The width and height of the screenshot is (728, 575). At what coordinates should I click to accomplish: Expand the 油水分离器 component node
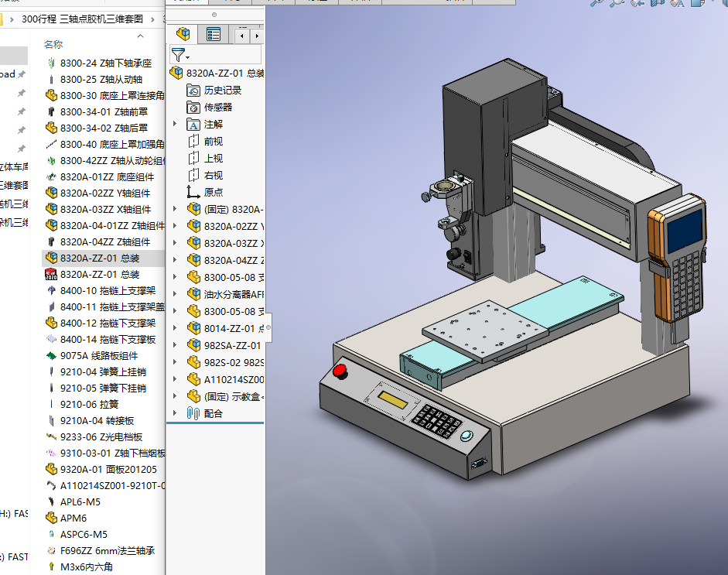[x=175, y=295]
